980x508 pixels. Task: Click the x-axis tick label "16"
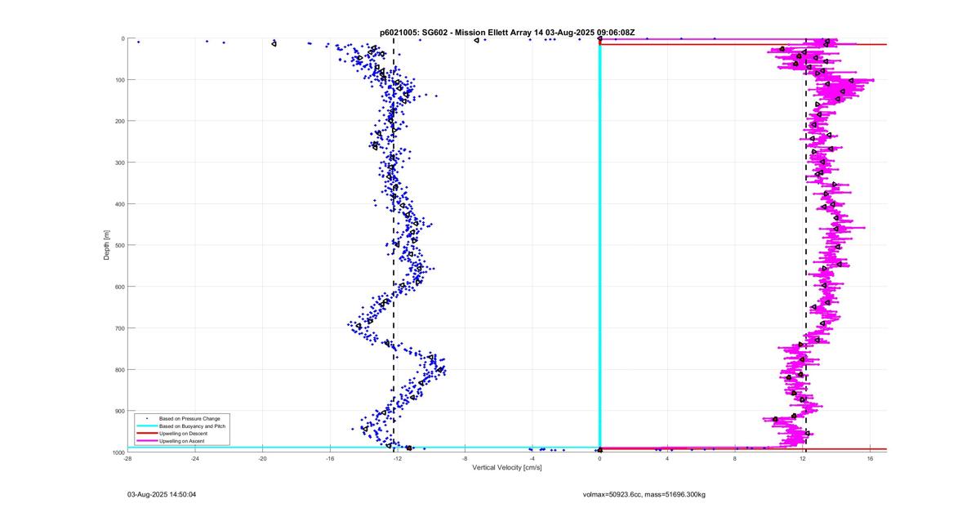coord(870,459)
